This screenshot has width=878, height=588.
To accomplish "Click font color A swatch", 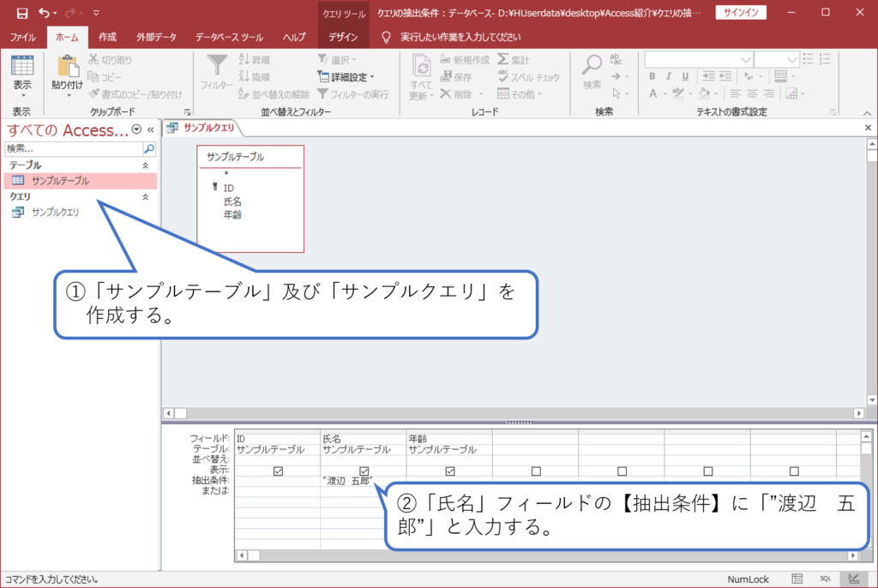I will (652, 93).
